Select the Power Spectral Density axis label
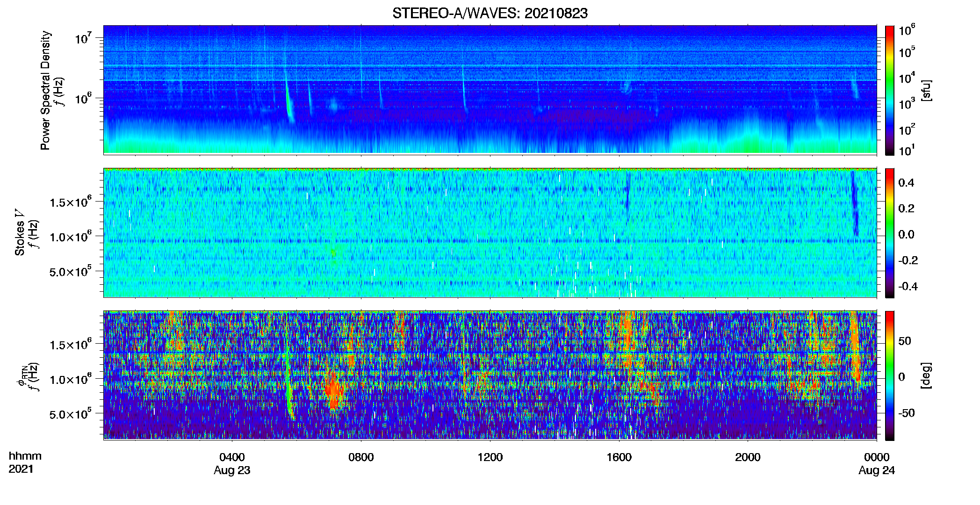 tap(45, 90)
